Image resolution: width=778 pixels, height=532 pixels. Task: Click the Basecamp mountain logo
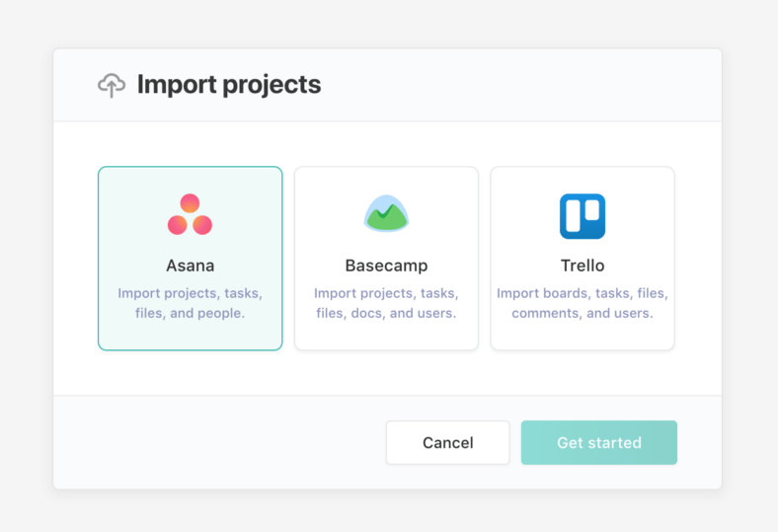386,214
